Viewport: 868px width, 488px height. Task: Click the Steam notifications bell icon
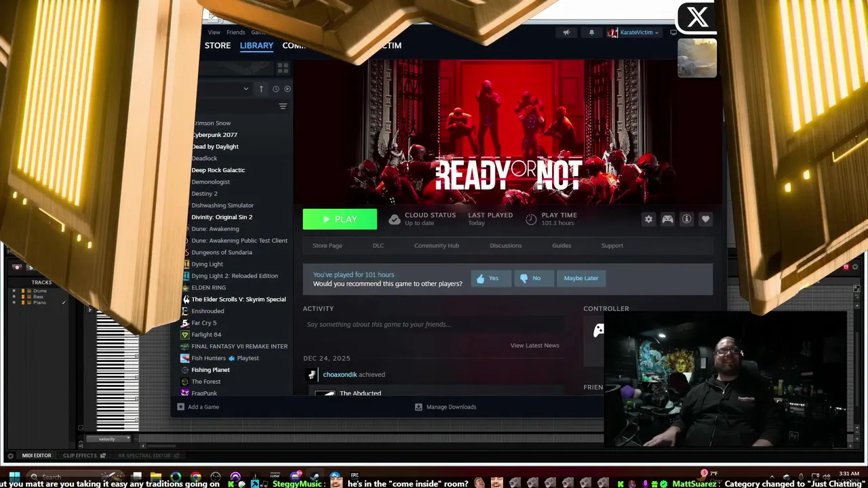(591, 33)
